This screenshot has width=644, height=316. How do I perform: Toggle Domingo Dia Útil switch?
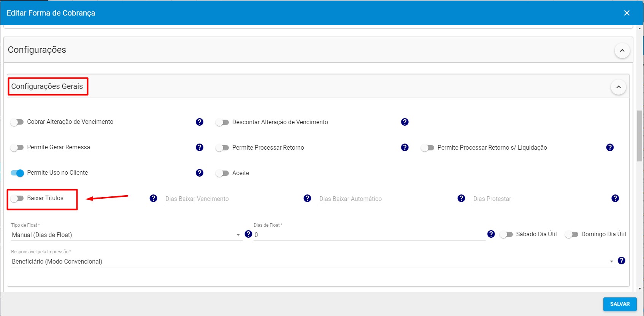(x=571, y=234)
